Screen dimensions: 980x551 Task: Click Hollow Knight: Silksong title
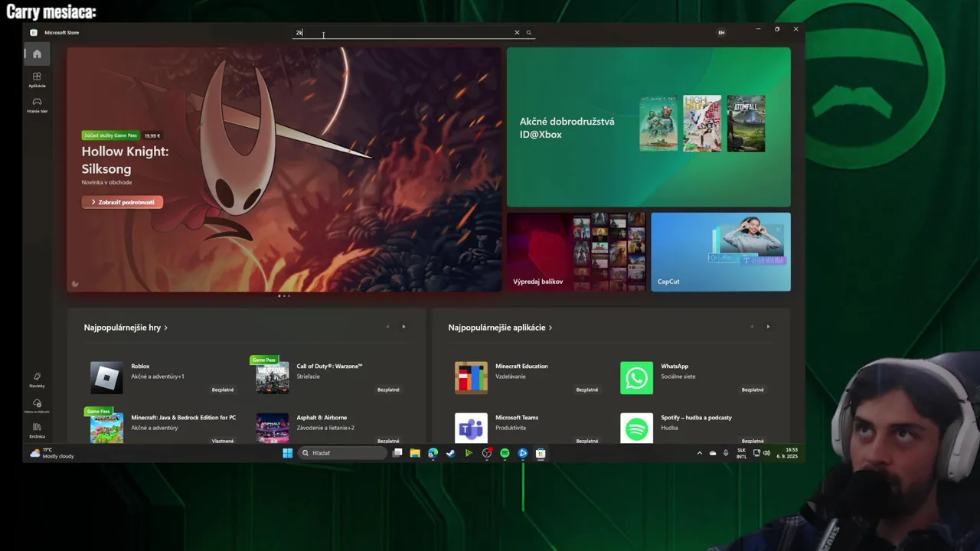coord(125,160)
